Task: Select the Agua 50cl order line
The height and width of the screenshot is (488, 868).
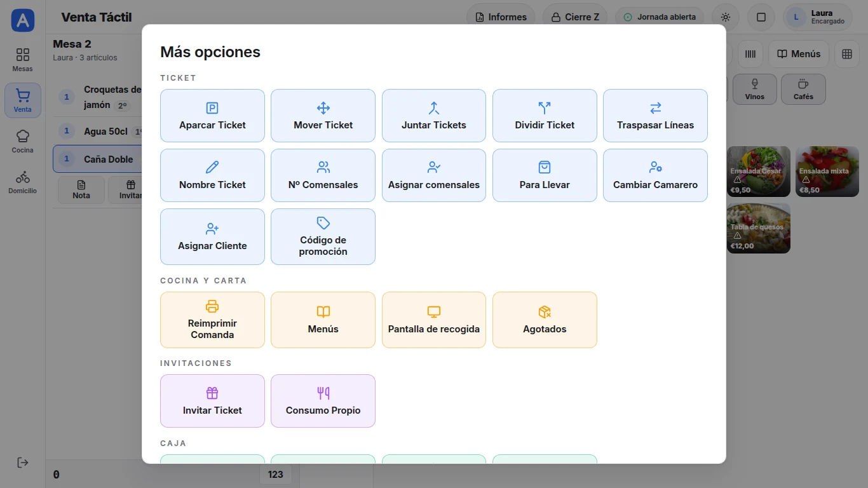Action: pos(98,132)
